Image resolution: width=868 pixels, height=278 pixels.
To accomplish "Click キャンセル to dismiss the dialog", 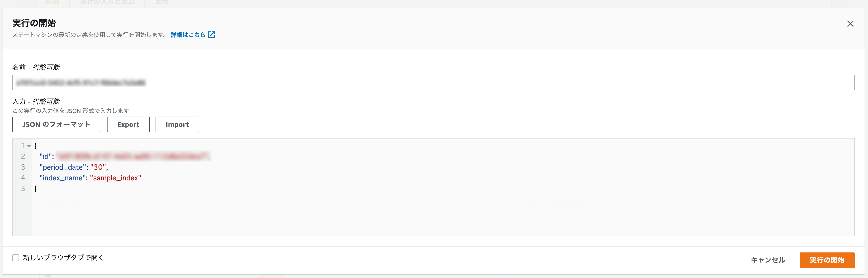I will (768, 260).
